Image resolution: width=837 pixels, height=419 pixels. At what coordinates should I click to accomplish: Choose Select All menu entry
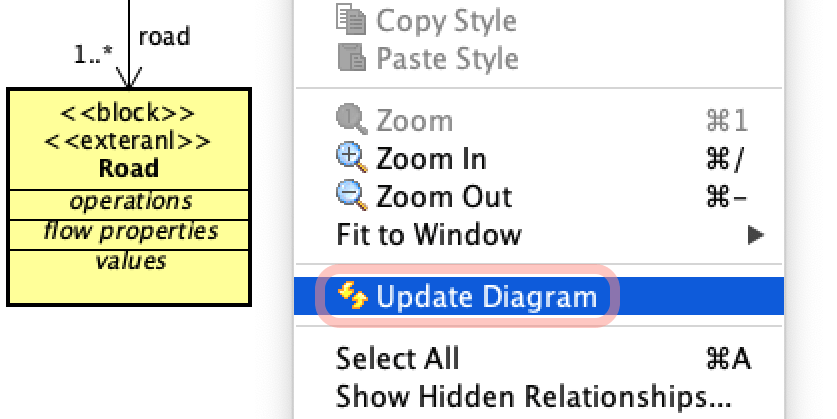click(539, 358)
